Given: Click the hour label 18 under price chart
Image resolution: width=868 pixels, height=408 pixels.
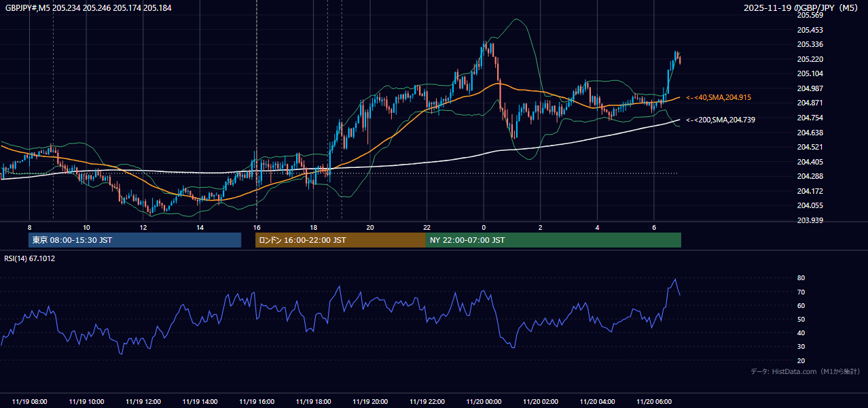Looking at the screenshot, I should coord(313,227).
